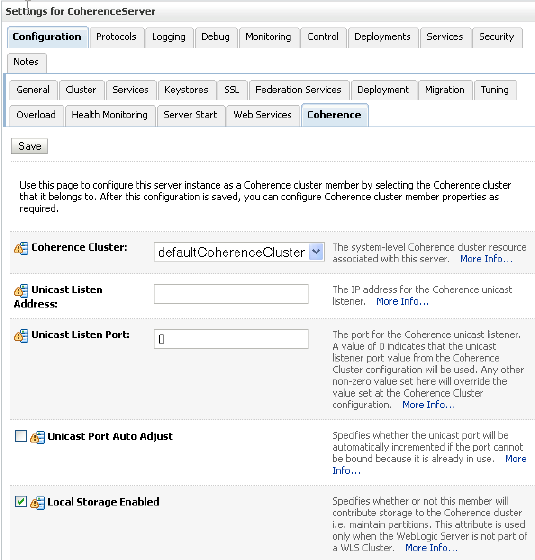Enable the Unicast Port Auto Adjust checkbox
Viewport: 535px width, 560px height.
(21, 436)
